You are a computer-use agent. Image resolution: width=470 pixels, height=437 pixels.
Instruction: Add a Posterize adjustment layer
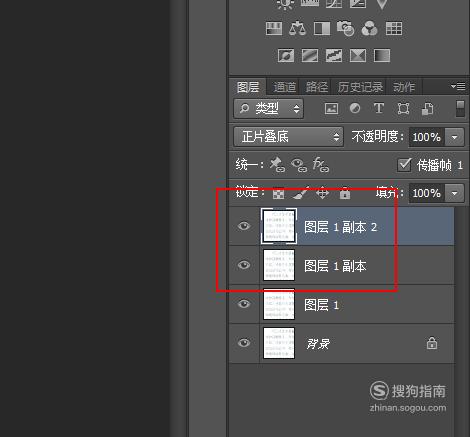click(310, 56)
